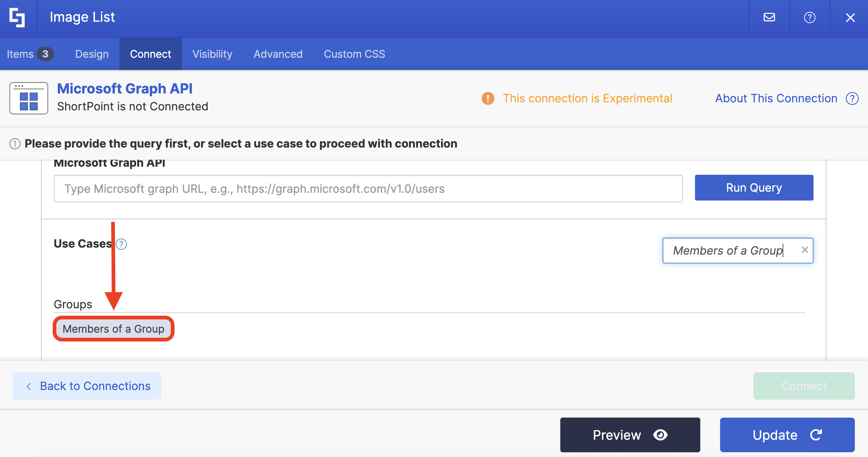The width and height of the screenshot is (868, 457).
Task: Select the Advanced tab
Action: tap(278, 54)
